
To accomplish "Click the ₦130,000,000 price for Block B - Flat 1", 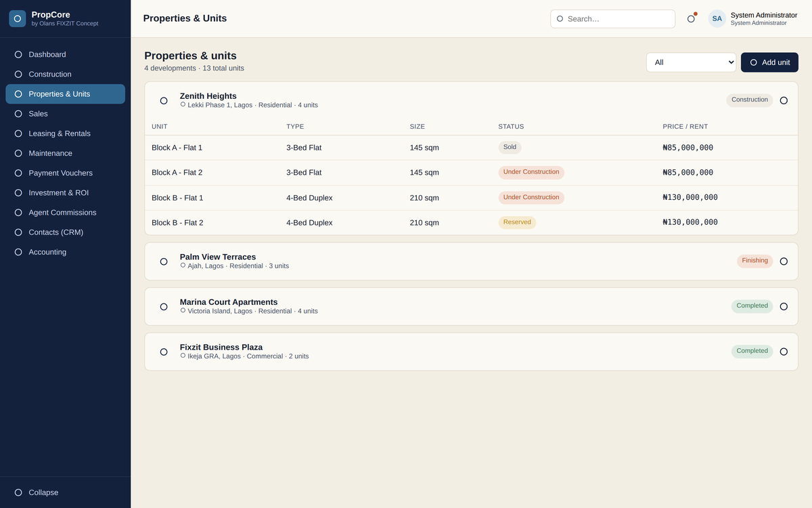I will pos(690,198).
